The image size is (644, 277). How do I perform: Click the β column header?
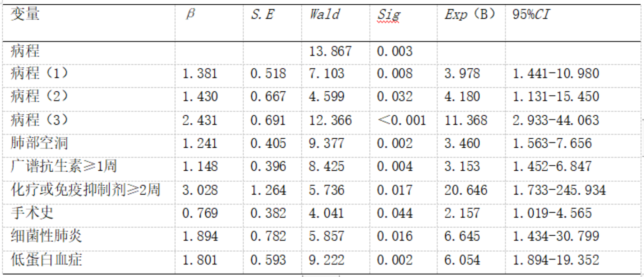(190, 14)
